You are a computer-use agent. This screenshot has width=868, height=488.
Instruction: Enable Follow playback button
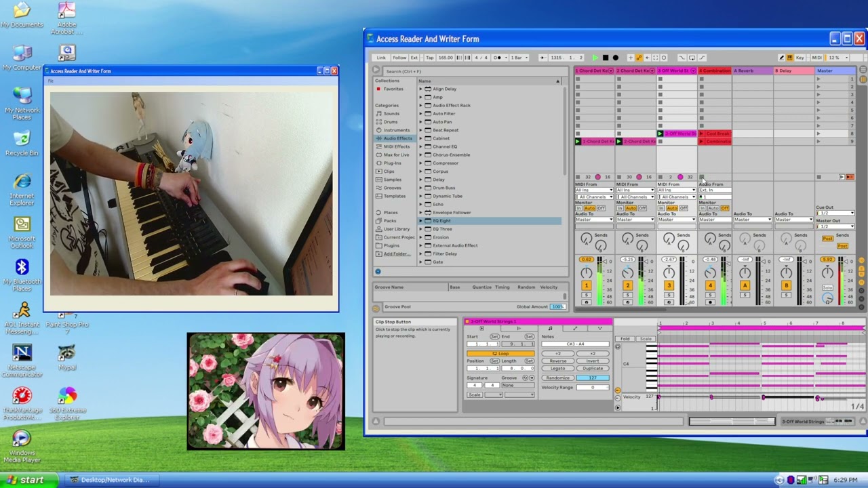399,58
